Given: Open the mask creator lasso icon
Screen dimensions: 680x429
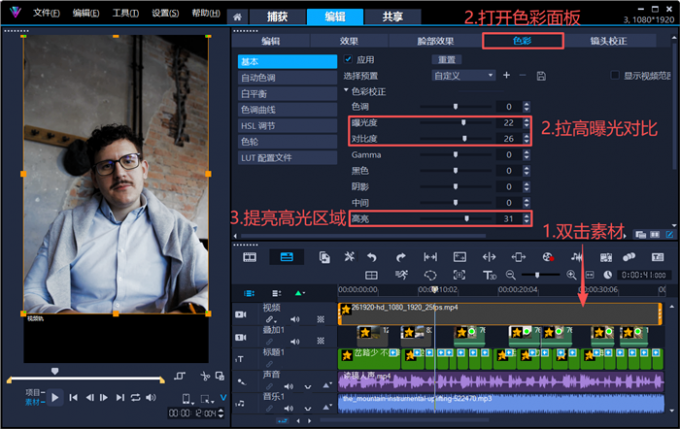Looking at the screenshot, I should [430, 275].
